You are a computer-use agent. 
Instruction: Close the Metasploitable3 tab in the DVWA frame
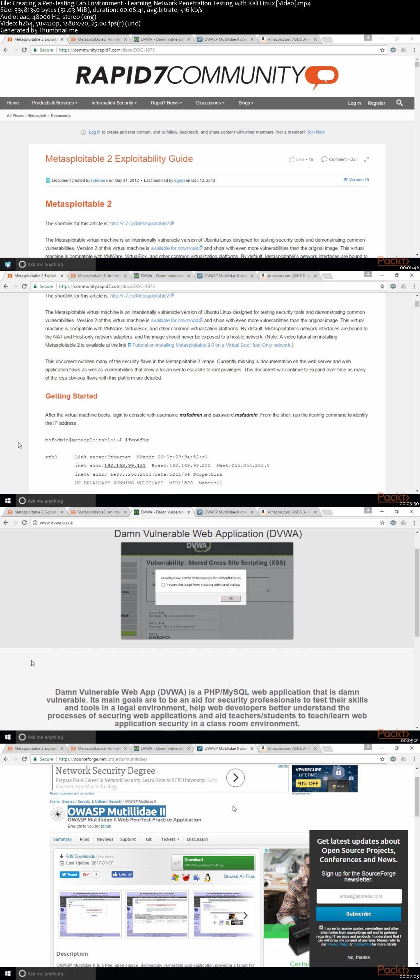click(126, 512)
